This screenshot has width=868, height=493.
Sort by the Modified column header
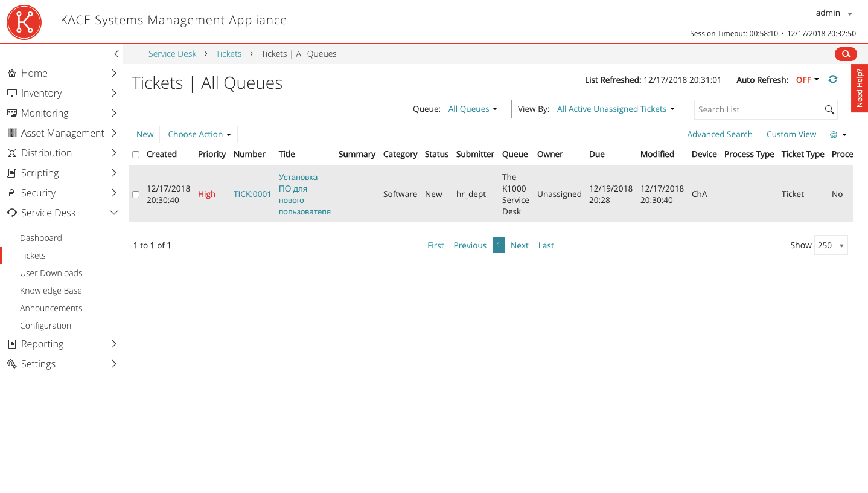tap(657, 154)
